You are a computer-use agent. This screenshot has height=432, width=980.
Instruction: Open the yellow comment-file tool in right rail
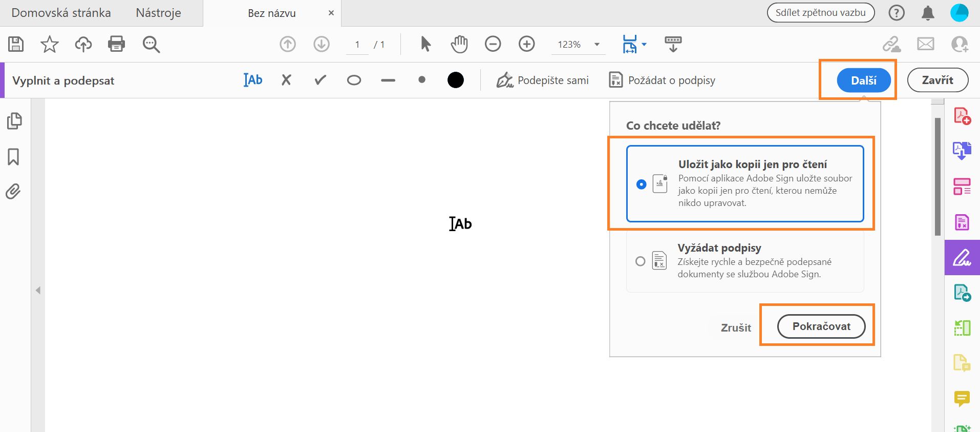point(962,363)
